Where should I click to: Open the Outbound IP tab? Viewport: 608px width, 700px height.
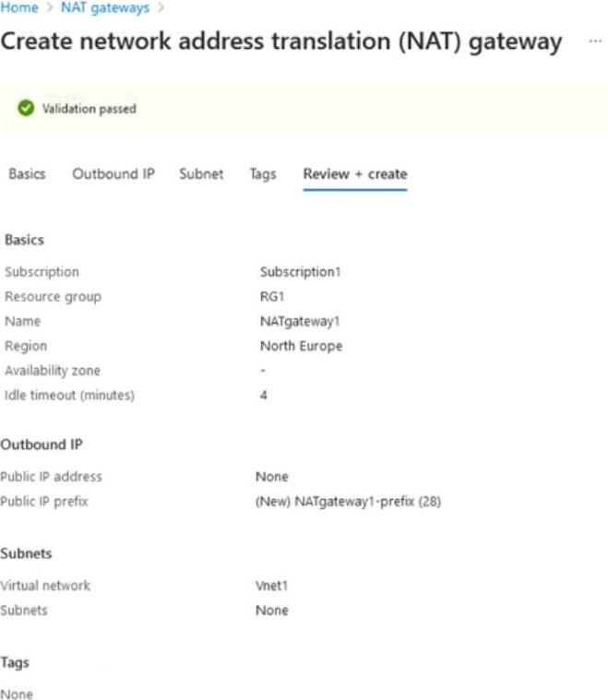point(113,173)
